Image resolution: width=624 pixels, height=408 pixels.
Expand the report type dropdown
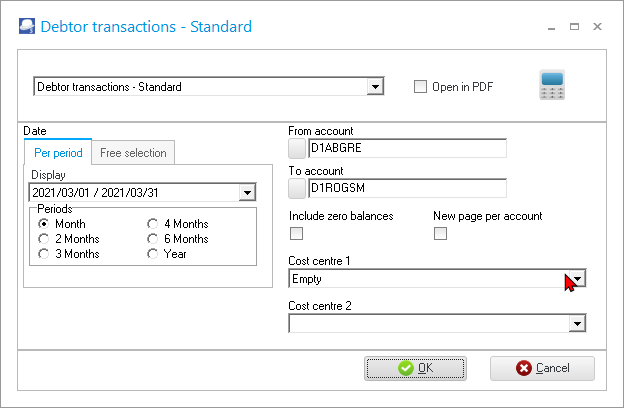pos(375,88)
